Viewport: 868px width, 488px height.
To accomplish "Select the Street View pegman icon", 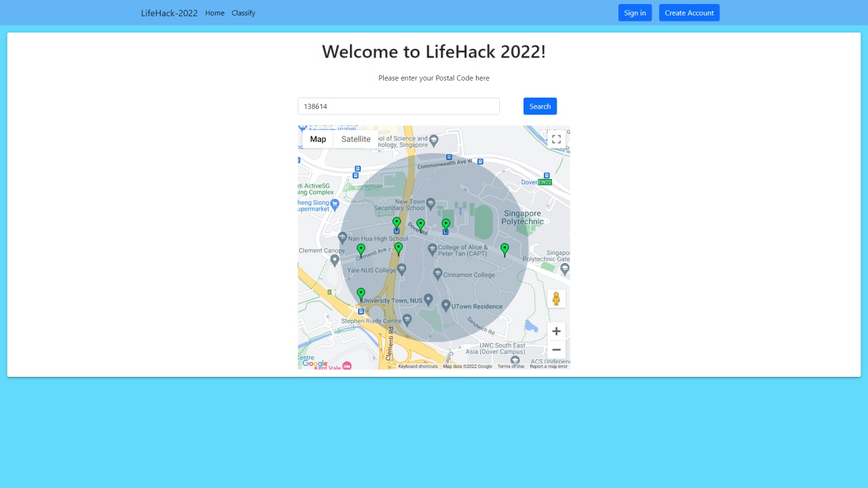I will point(556,299).
